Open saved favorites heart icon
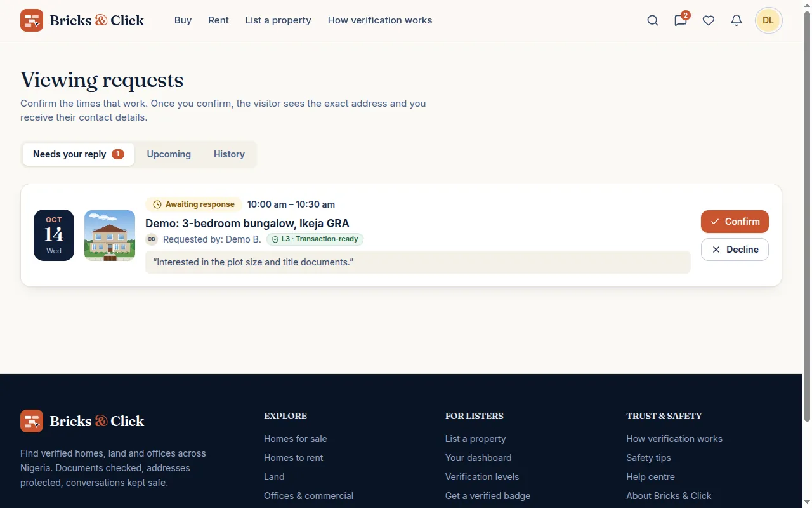 tap(709, 20)
